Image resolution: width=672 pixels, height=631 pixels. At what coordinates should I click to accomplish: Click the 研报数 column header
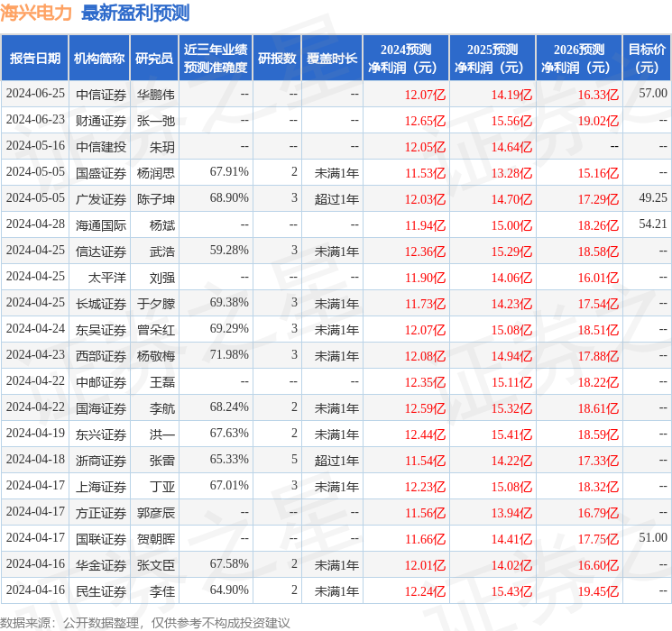tap(277, 59)
